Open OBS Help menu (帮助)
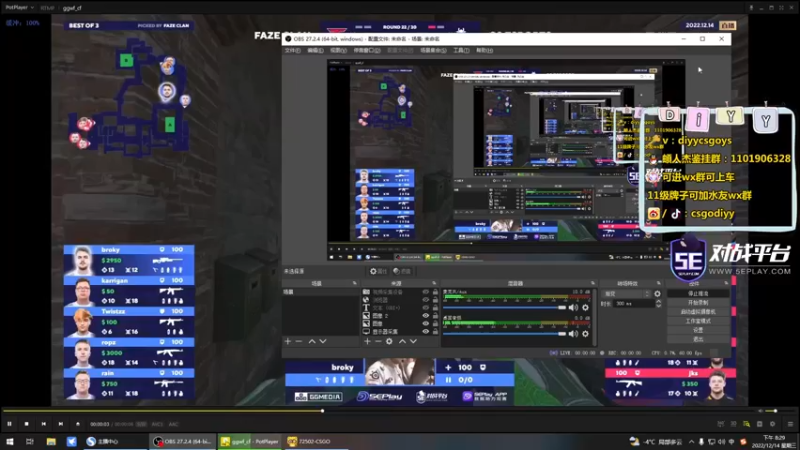Screen dimensions: 800x450 click(484, 51)
